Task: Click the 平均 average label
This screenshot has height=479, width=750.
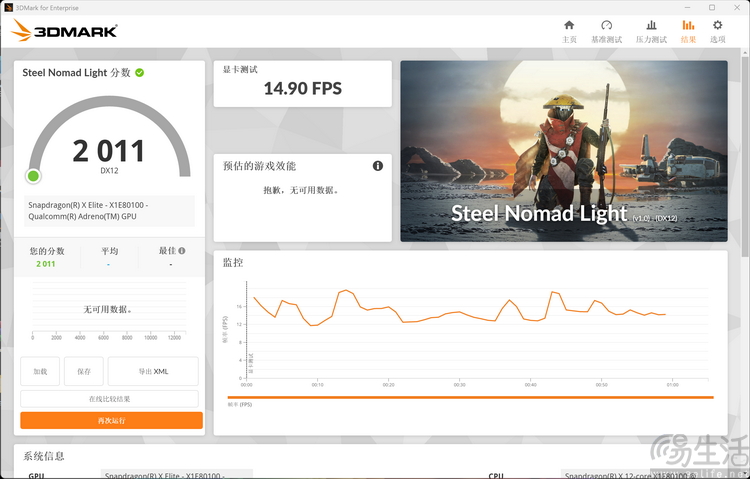Action: (109, 251)
